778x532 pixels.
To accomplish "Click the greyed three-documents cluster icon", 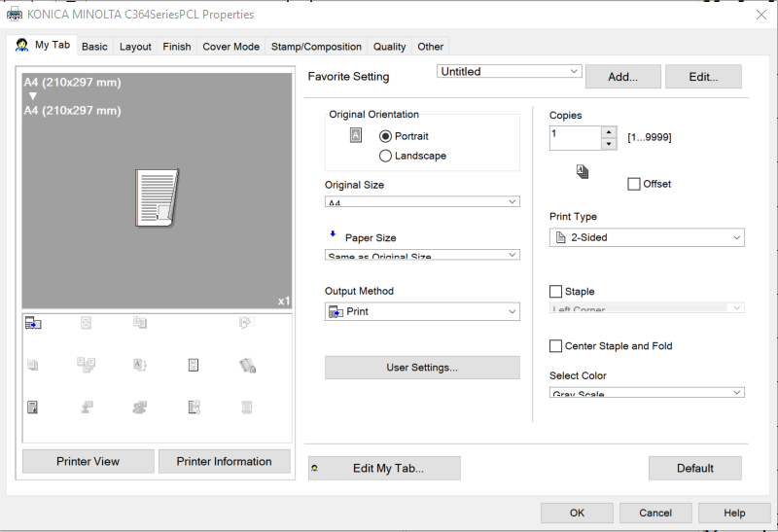I will 87,366.
